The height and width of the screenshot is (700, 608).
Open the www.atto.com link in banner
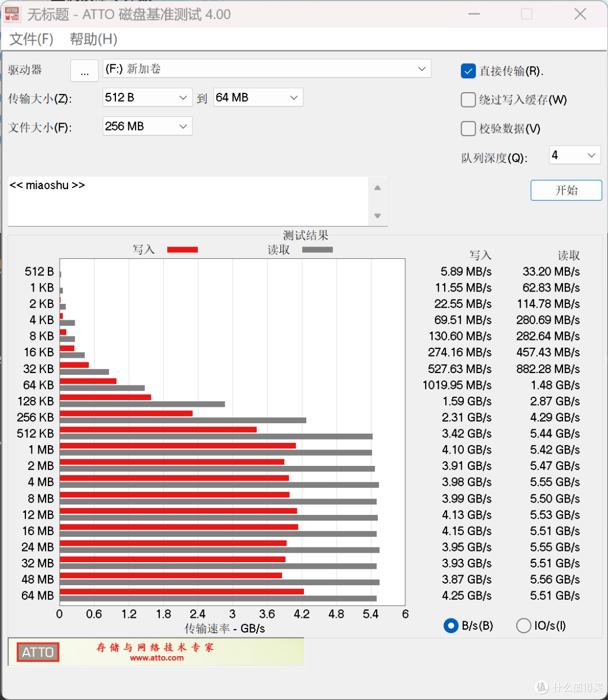157,658
